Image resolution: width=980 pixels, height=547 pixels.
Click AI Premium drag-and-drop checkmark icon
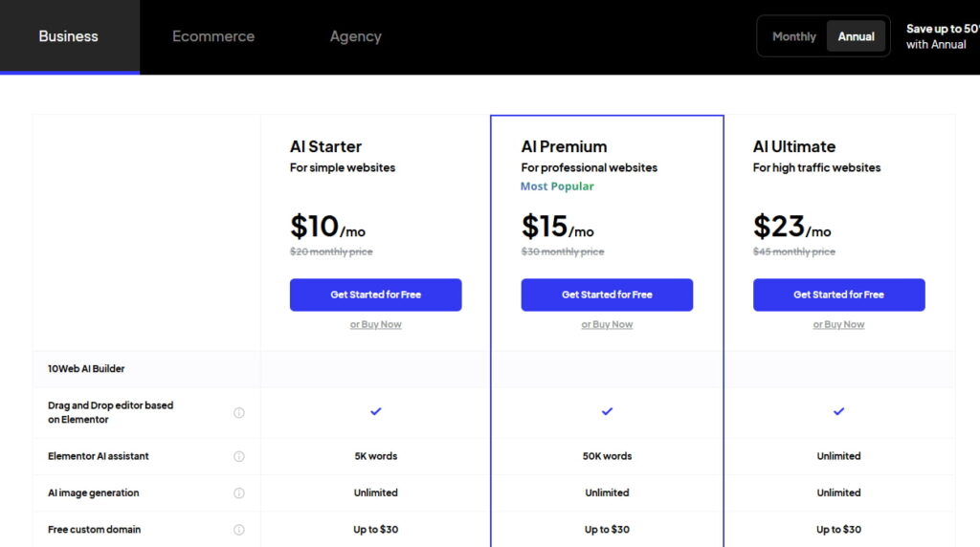click(607, 411)
